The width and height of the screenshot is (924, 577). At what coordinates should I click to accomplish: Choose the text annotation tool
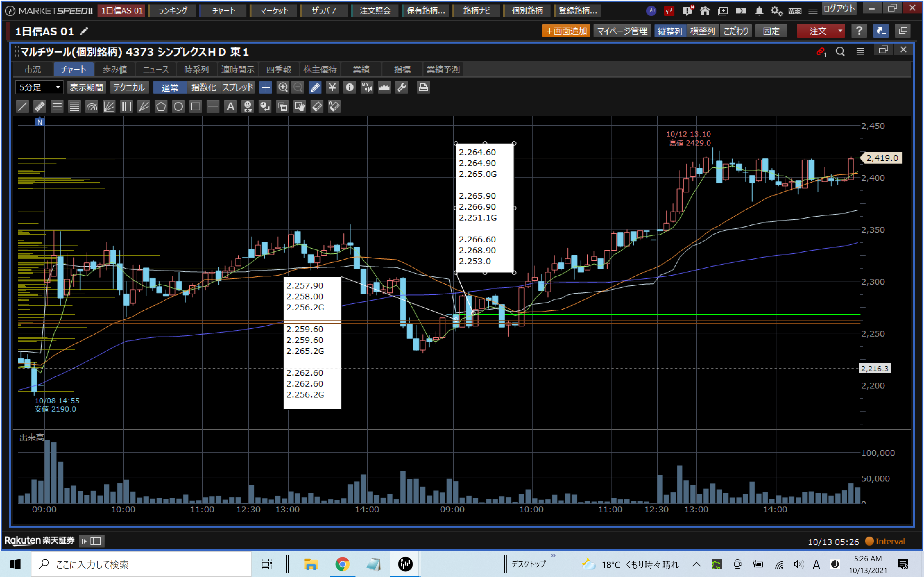pos(230,106)
